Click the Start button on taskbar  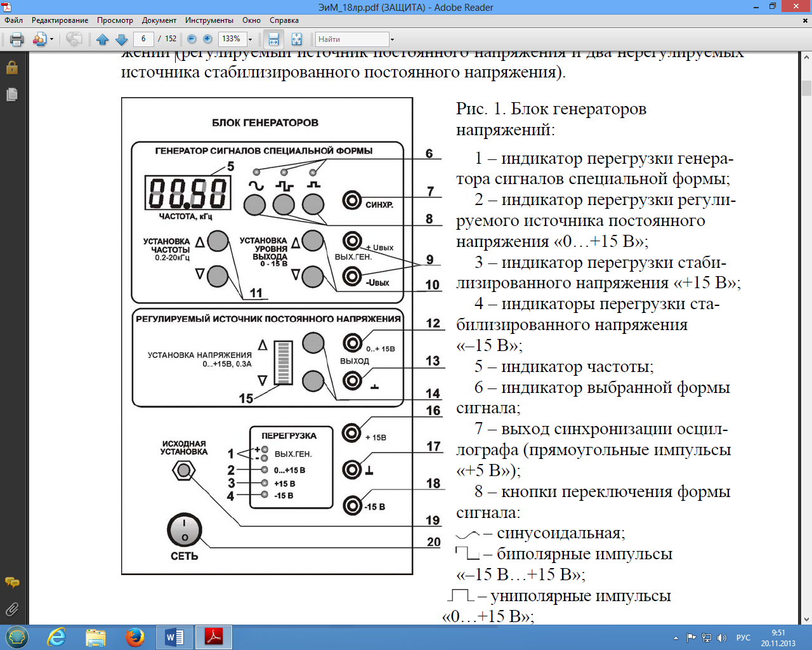pos(16,637)
